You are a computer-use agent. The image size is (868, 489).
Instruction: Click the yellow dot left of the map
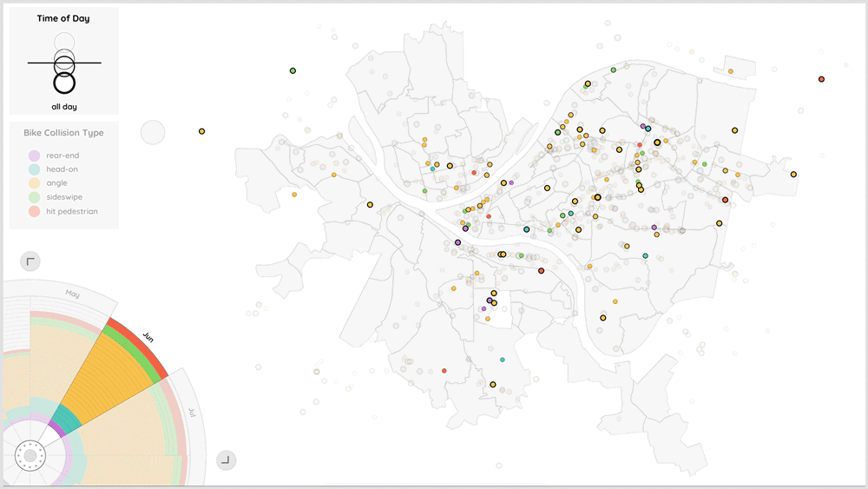(x=202, y=131)
